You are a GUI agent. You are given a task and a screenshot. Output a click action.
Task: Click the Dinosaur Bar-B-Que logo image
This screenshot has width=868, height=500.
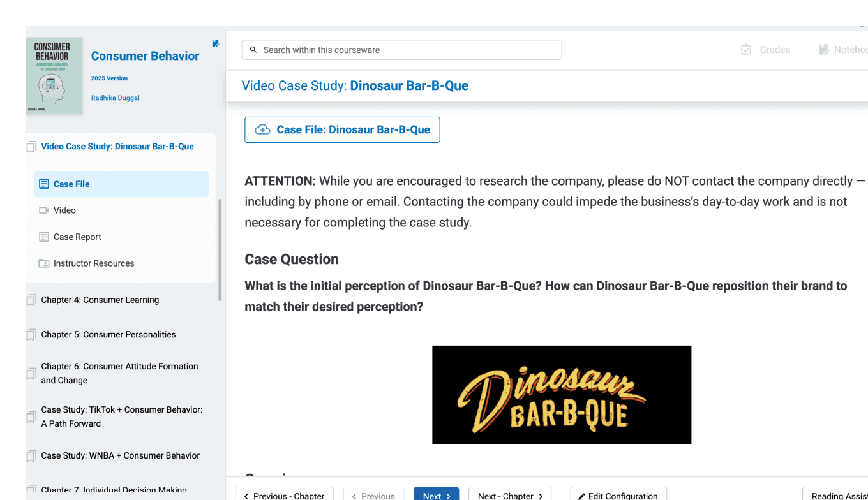point(562,395)
